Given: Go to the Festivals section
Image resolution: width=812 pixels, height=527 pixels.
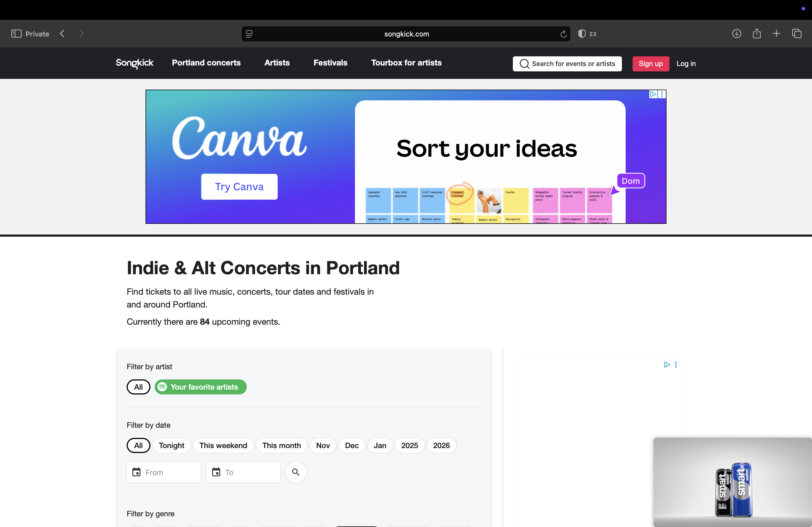Looking at the screenshot, I should point(330,63).
